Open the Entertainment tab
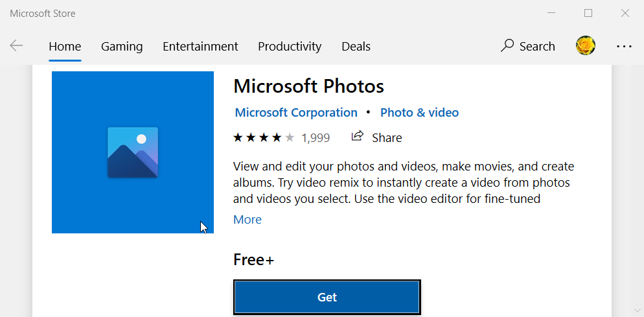This screenshot has height=317, width=644. coord(200,47)
